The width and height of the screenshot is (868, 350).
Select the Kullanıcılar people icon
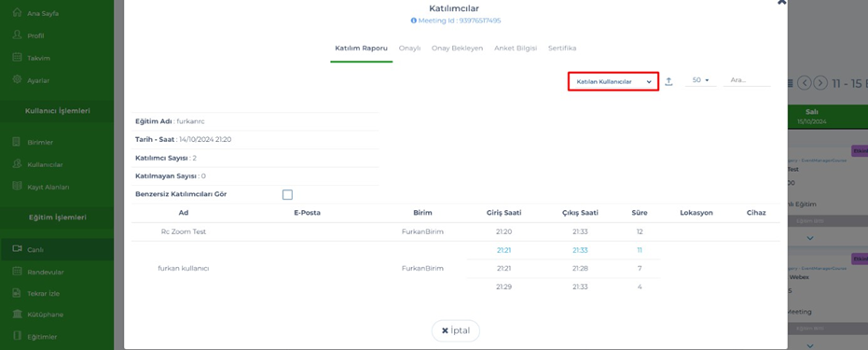[x=17, y=164]
